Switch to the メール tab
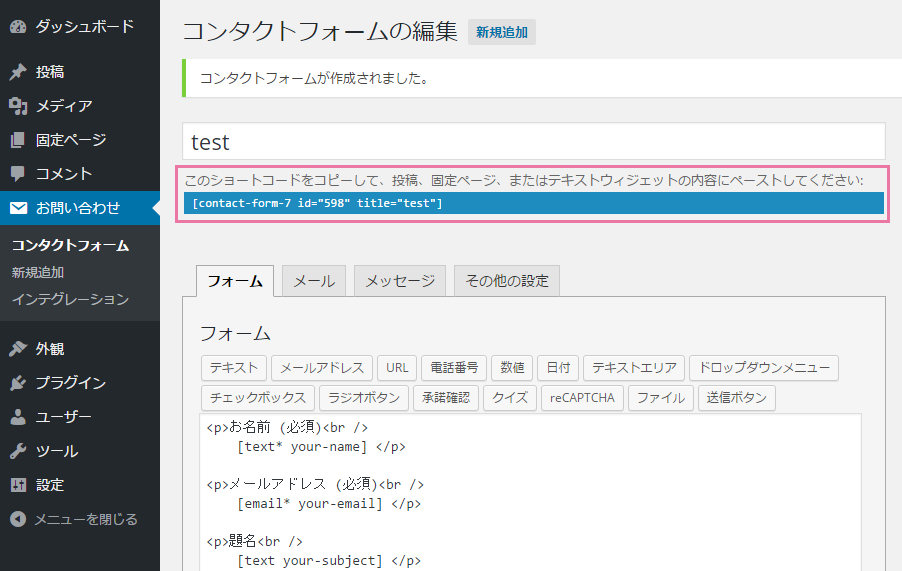Image resolution: width=902 pixels, height=571 pixels. (314, 281)
